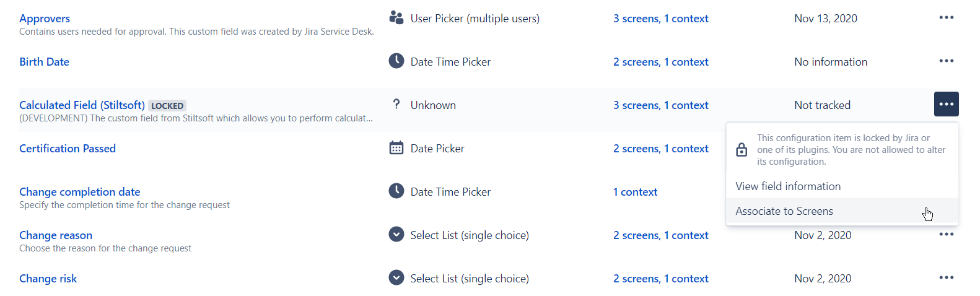980x296 pixels.
Task: Click the question mark Unknown type icon
Action: pos(396,104)
